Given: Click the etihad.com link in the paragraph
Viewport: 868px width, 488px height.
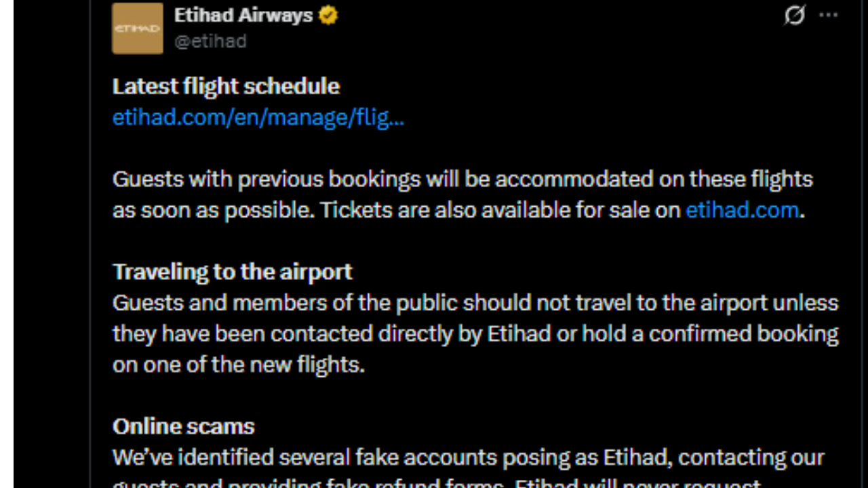Looking at the screenshot, I should (x=741, y=210).
